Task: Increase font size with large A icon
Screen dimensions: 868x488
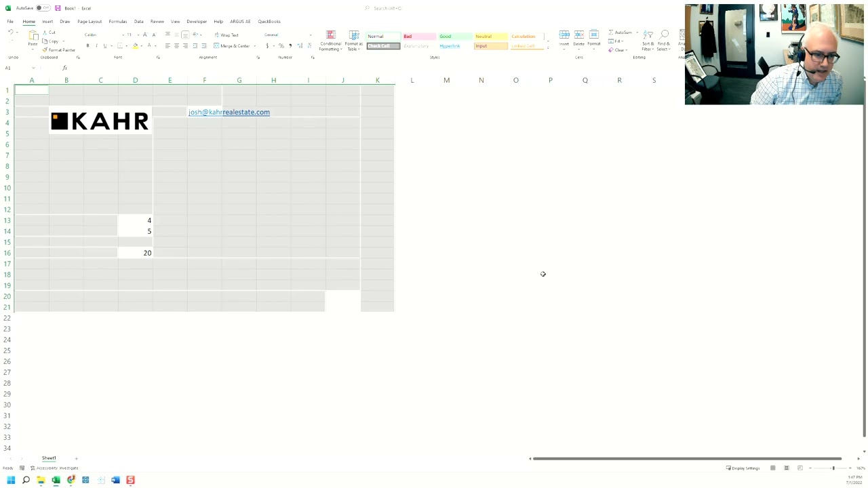Action: 144,35
